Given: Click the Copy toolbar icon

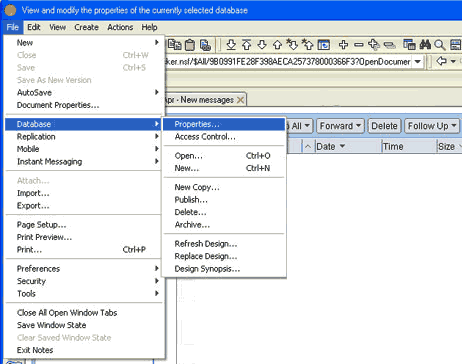Looking at the screenshot, I should click(174, 44).
